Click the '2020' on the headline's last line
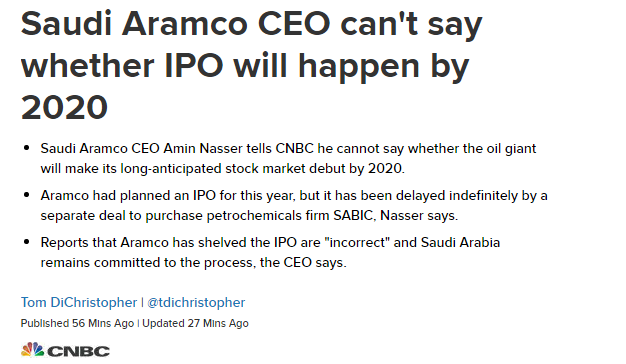This screenshot has width=626, height=364. point(64,107)
